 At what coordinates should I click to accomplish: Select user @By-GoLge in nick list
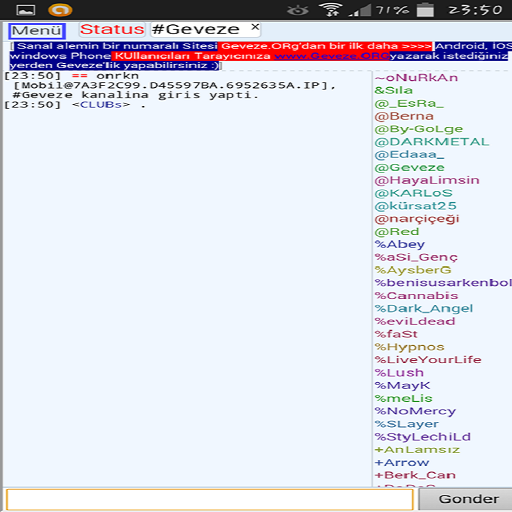[x=419, y=129]
